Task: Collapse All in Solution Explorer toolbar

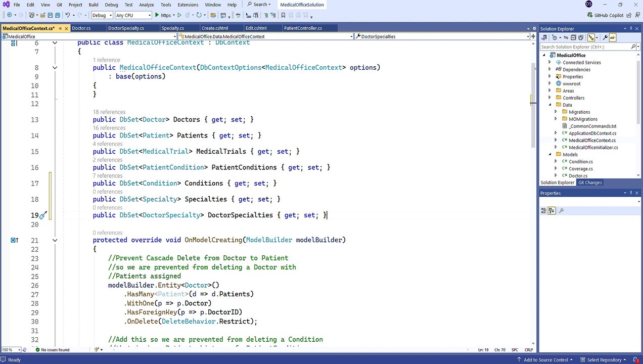Action: coord(573,37)
